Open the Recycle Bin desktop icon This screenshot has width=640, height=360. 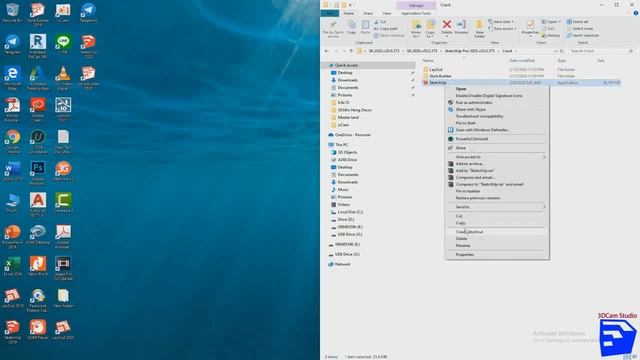[12, 12]
